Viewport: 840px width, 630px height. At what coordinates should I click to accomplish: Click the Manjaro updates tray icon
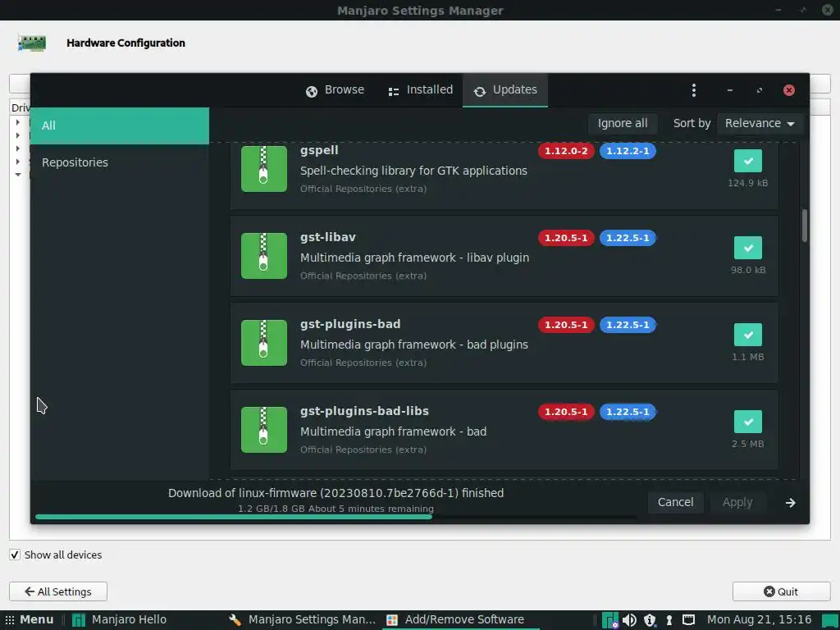click(x=610, y=620)
